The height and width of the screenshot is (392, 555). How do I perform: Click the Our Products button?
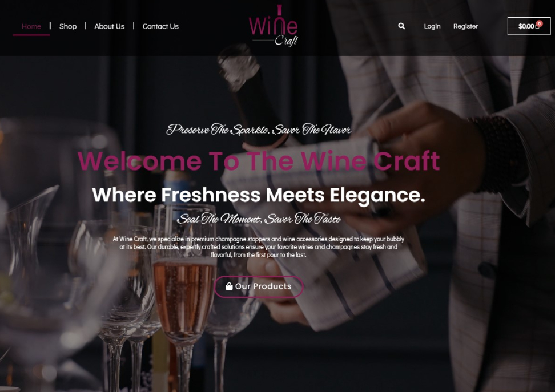pyautogui.click(x=259, y=286)
